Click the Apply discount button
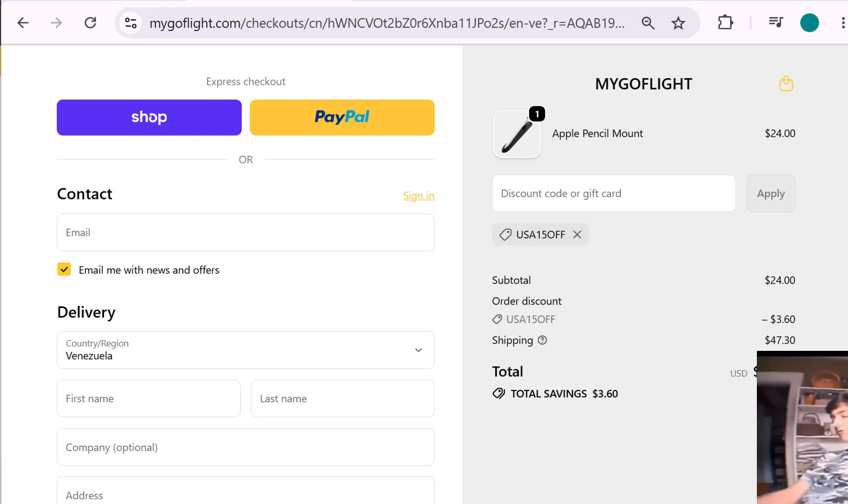 coord(771,193)
